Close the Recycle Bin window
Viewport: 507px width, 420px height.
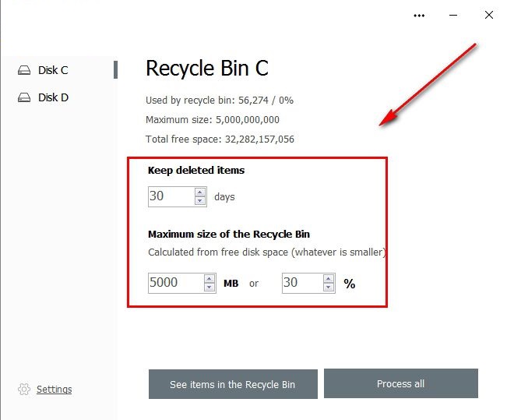[x=489, y=15]
